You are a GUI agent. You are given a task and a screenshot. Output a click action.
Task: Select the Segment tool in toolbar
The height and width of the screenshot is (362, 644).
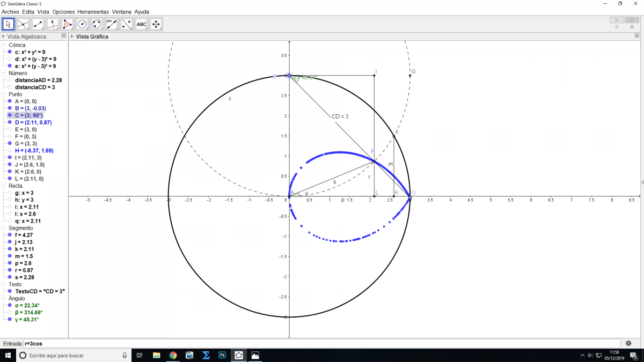click(x=38, y=24)
